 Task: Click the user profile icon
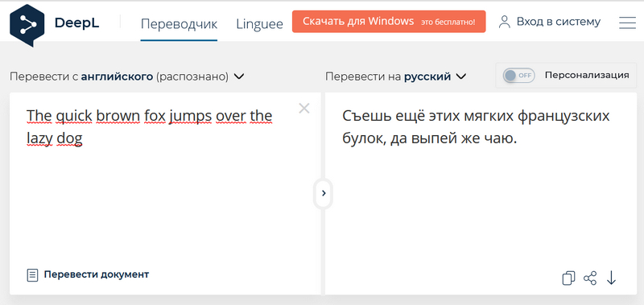pyautogui.click(x=504, y=22)
